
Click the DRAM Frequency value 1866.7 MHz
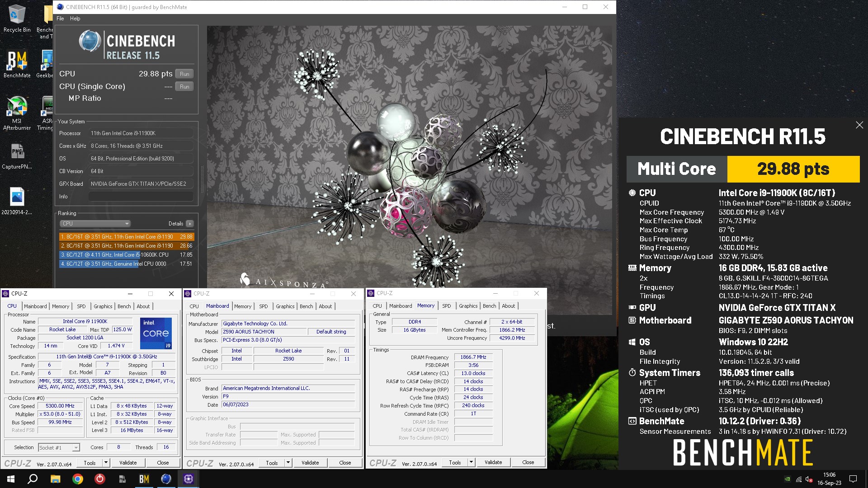[473, 357]
